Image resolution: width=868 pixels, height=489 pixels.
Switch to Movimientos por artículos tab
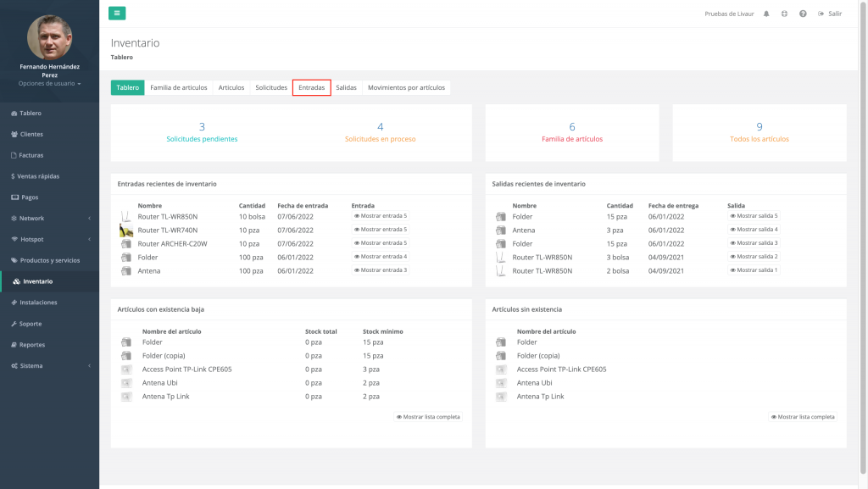[x=406, y=87]
